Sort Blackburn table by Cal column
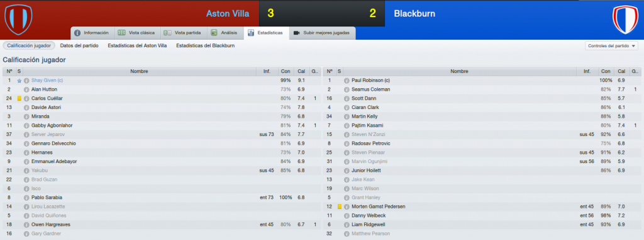This screenshot has height=240, width=644. point(623,71)
